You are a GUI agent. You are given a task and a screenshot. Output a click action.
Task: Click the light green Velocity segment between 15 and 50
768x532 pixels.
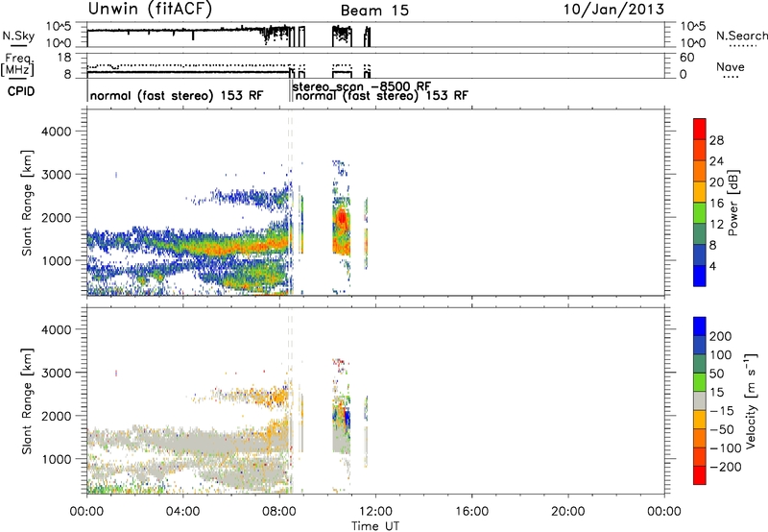coord(700,382)
